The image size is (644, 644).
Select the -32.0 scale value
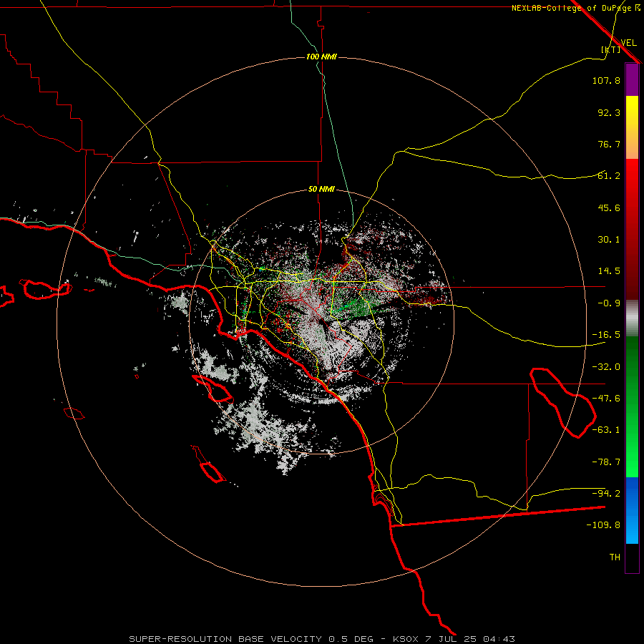pyautogui.click(x=606, y=367)
